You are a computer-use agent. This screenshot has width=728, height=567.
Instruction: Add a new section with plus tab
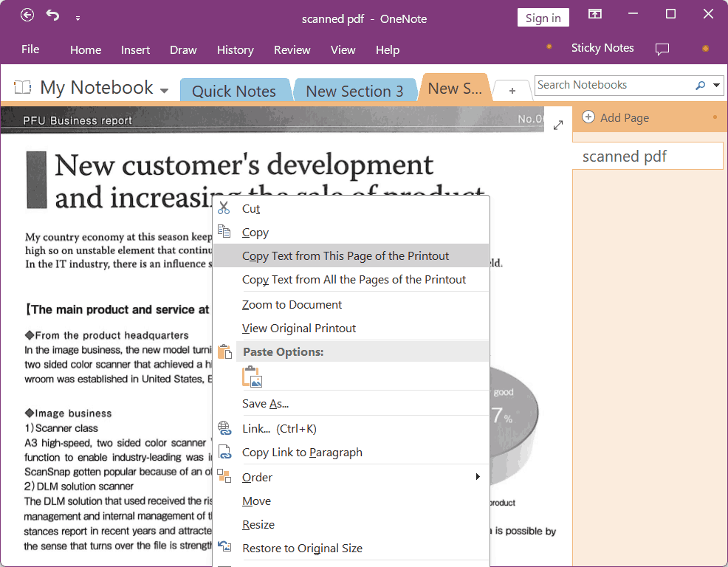pyautogui.click(x=512, y=91)
